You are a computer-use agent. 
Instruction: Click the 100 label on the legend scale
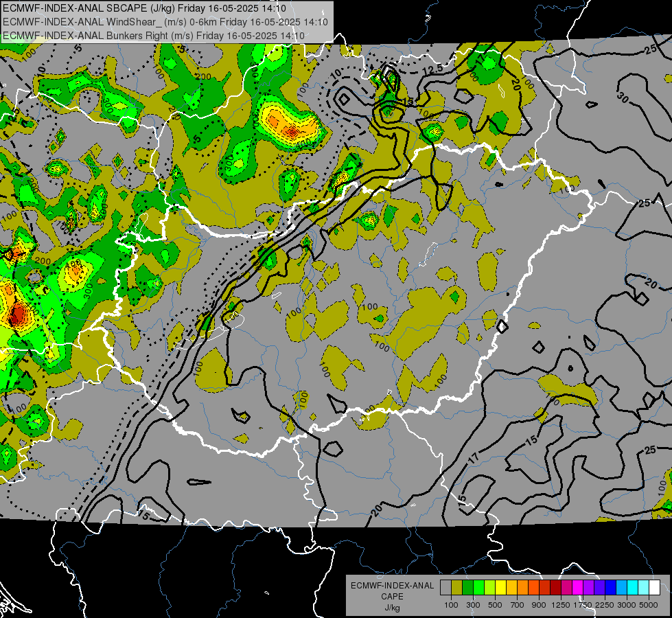pyautogui.click(x=451, y=605)
